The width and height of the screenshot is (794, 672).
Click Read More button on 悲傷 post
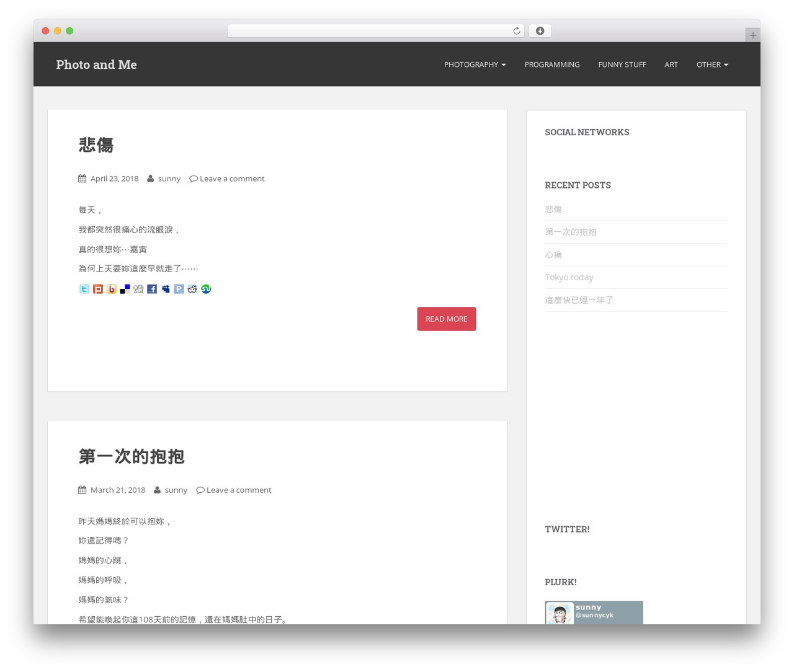tap(447, 319)
